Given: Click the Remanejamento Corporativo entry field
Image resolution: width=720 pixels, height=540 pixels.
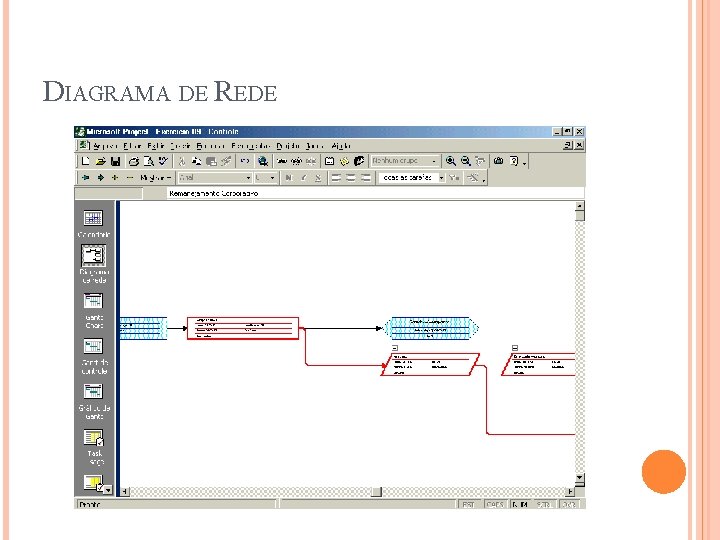Looking at the screenshot, I should point(376,193).
